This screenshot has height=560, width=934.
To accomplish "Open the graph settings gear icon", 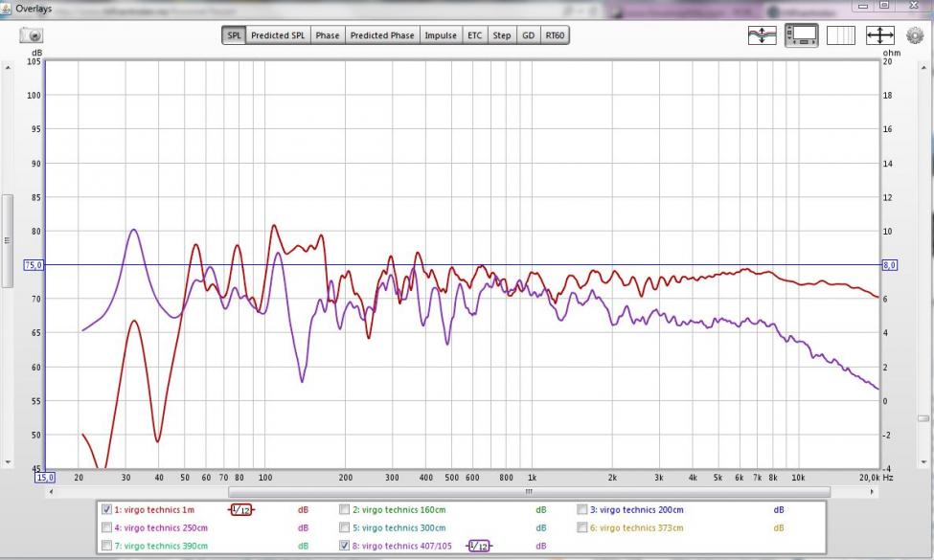I will (915, 35).
